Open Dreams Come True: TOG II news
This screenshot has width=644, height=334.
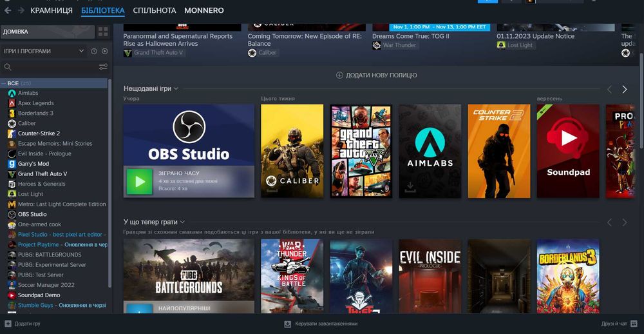(x=411, y=36)
